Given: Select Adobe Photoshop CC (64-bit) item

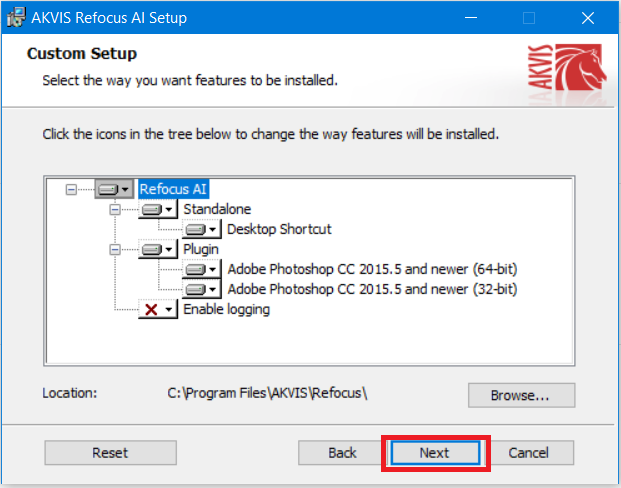Looking at the screenshot, I should point(372,269).
